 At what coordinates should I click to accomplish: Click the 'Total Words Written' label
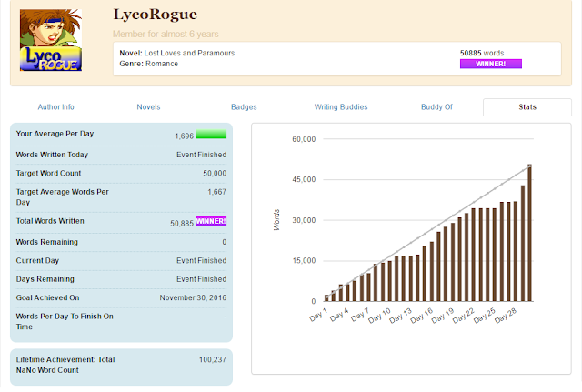pos(50,221)
